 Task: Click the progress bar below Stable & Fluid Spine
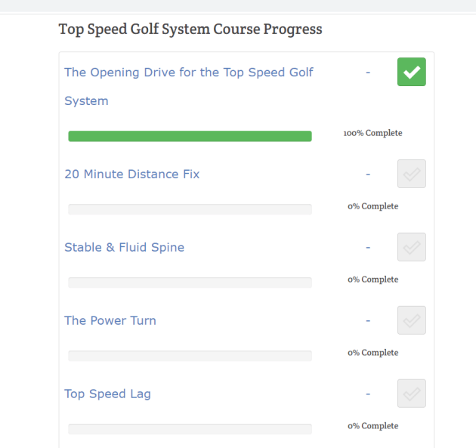pos(190,283)
